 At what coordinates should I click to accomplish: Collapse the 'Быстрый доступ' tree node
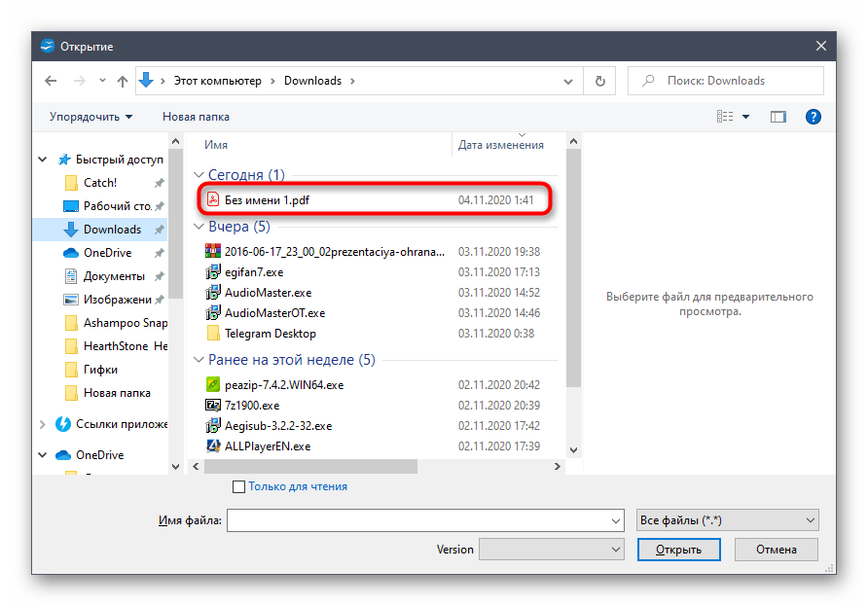click(x=43, y=160)
